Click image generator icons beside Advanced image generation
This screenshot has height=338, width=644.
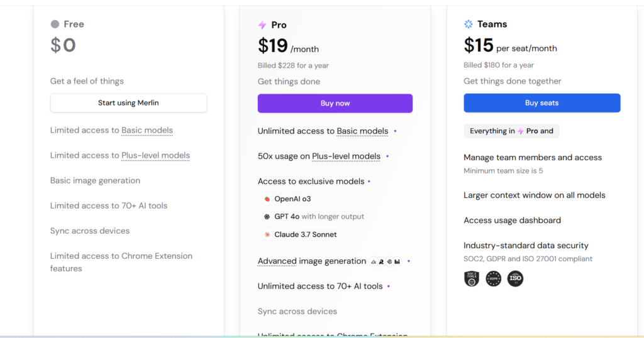[386, 261]
